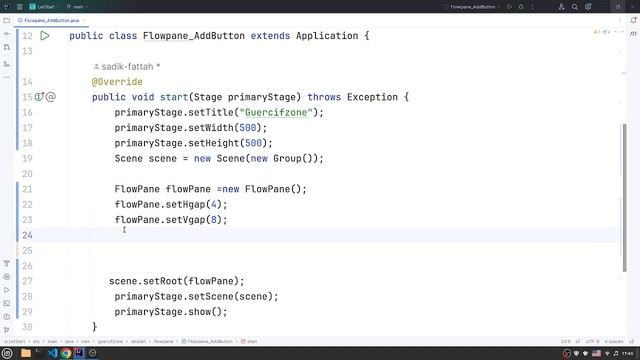Open the inspection warnings indicator widget

tap(602, 32)
